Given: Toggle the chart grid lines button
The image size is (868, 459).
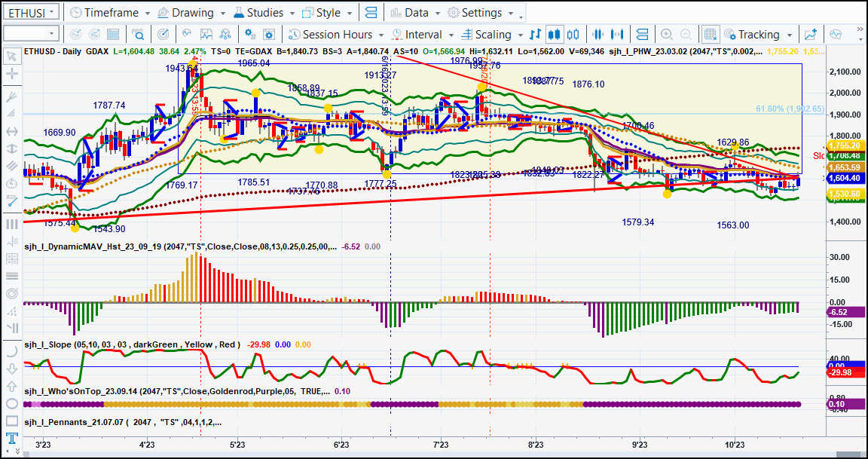Looking at the screenshot, I should pyautogui.click(x=711, y=35).
